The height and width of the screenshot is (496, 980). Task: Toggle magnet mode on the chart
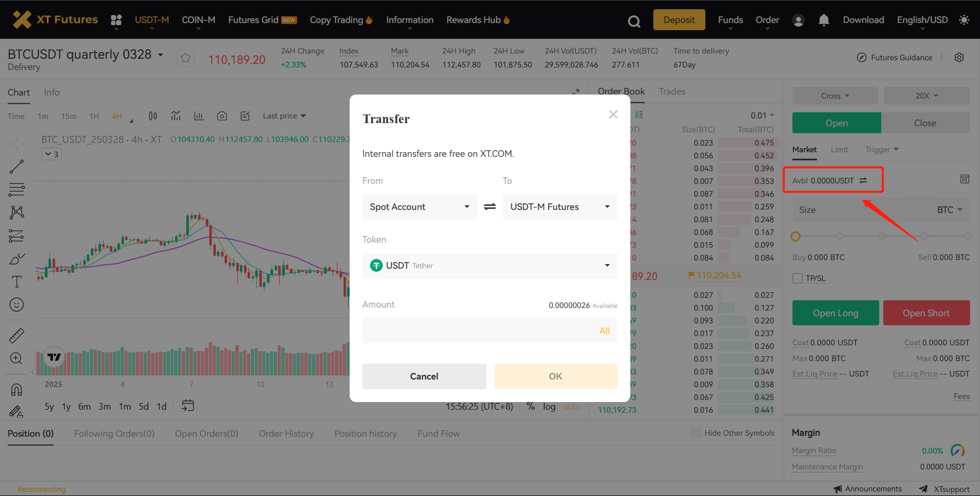[16, 390]
